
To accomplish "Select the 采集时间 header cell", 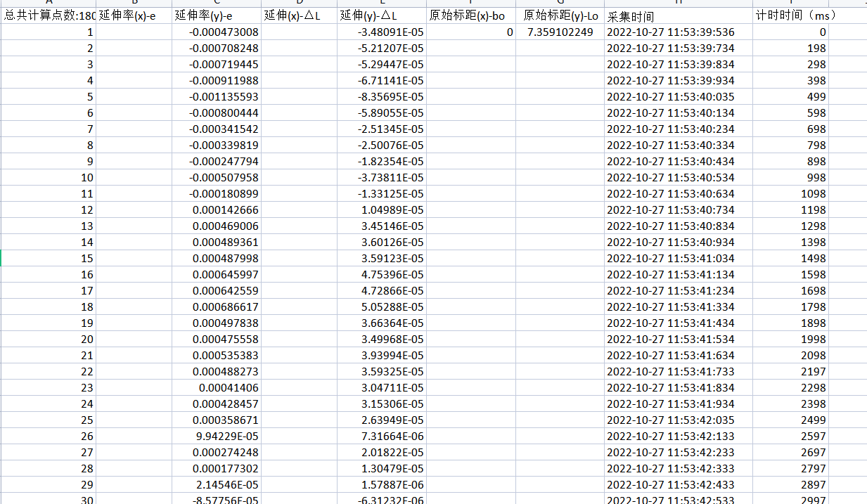I will coord(678,16).
